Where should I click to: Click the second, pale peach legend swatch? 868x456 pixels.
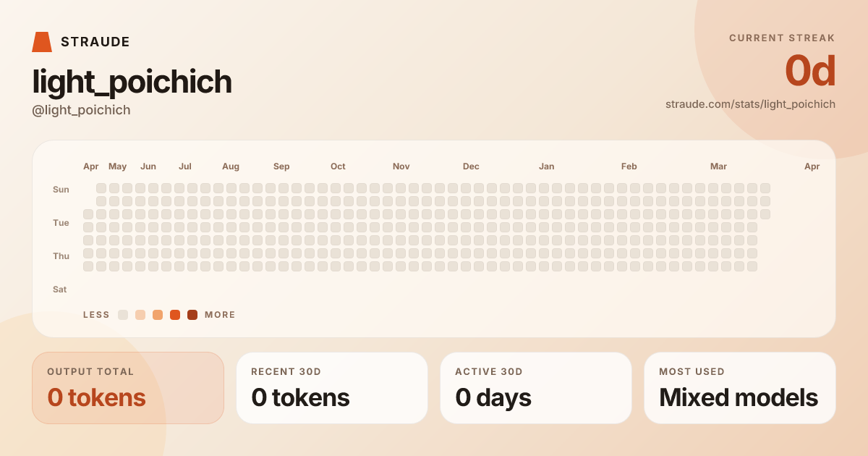click(140, 315)
